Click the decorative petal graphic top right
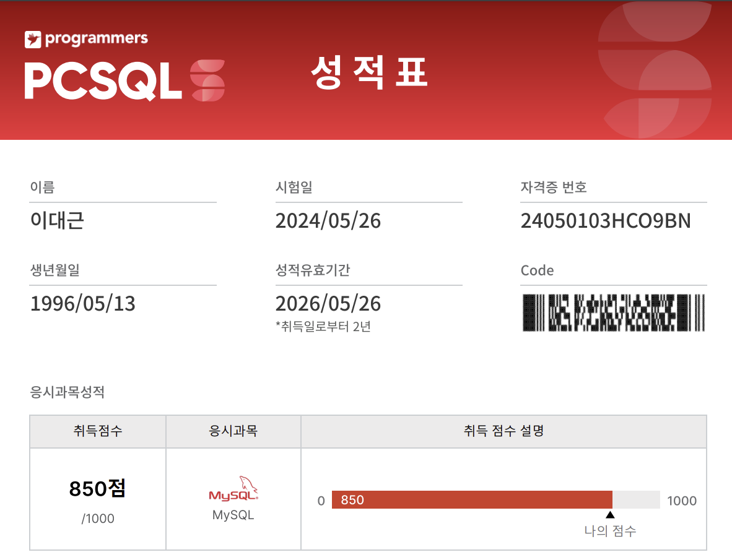 coord(656,68)
